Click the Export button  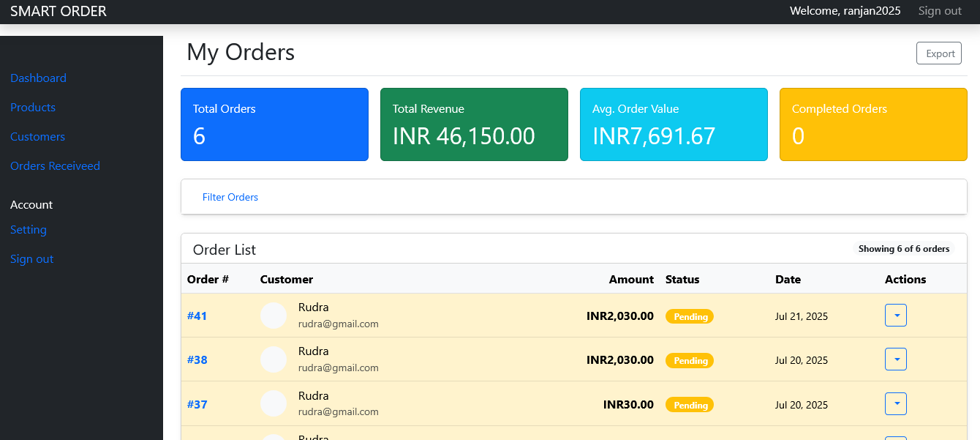(x=938, y=53)
